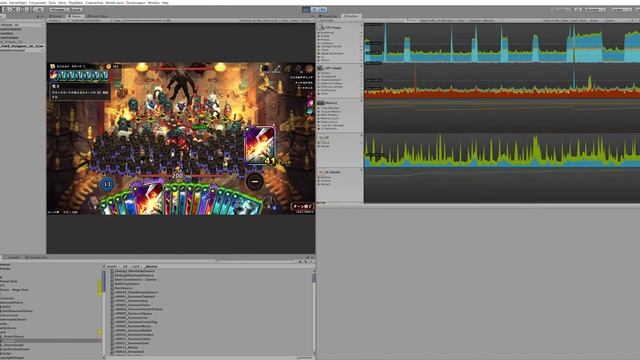Click the enlarged card preview in game

pyautogui.click(x=260, y=145)
